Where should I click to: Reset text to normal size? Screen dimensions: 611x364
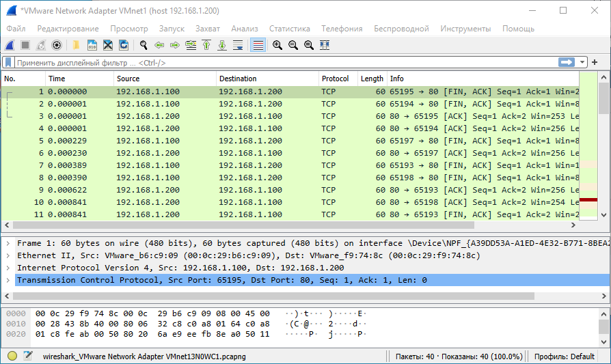[309, 45]
